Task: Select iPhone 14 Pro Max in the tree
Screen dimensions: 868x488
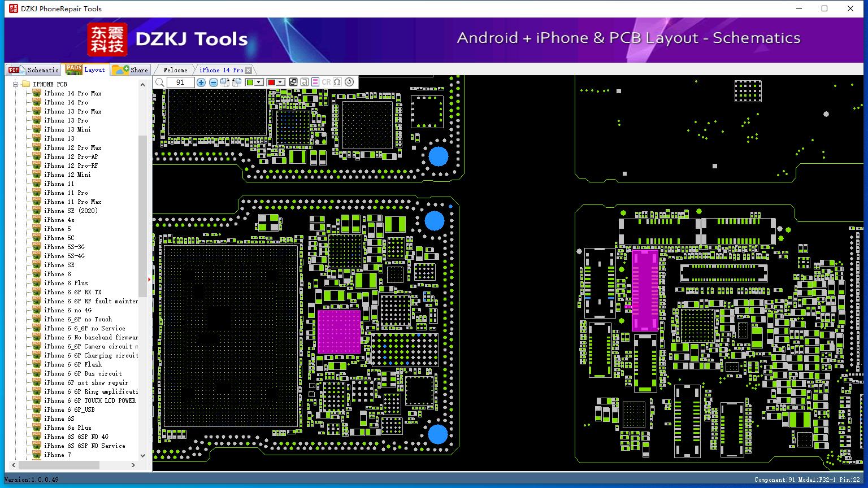Action: click(x=73, y=93)
